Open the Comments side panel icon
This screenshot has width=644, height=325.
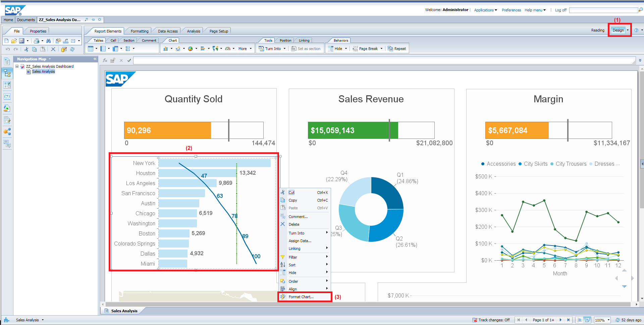[x=7, y=144]
